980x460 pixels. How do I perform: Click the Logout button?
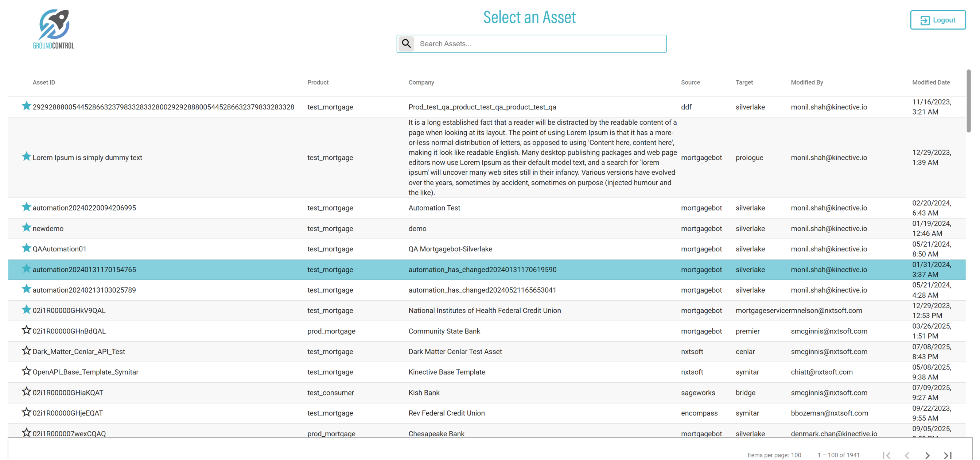(x=937, y=20)
